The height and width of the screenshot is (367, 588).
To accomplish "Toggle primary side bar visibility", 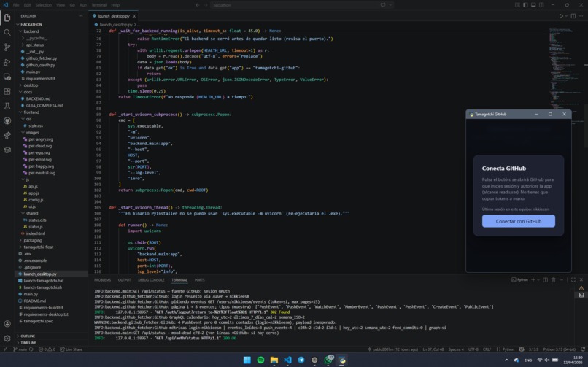I will pos(525,5).
